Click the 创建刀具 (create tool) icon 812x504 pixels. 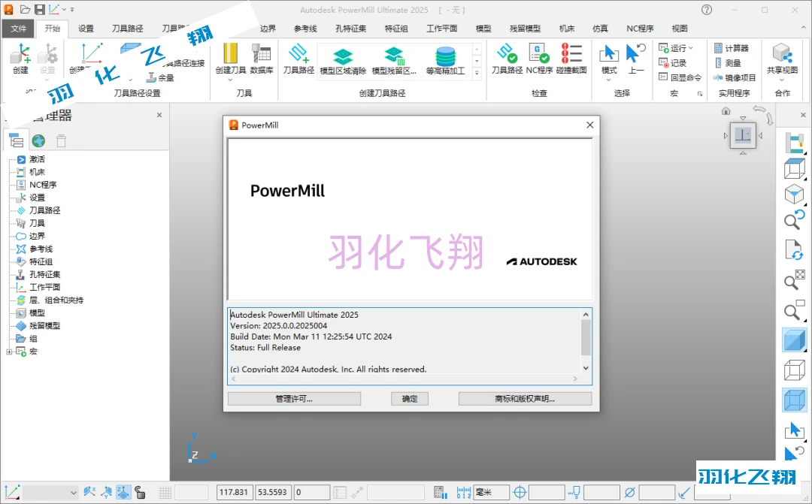click(230, 53)
